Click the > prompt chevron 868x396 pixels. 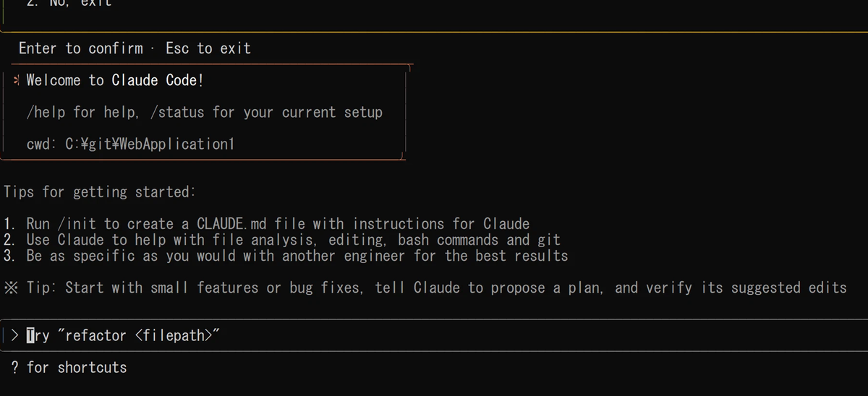pyautogui.click(x=15, y=335)
